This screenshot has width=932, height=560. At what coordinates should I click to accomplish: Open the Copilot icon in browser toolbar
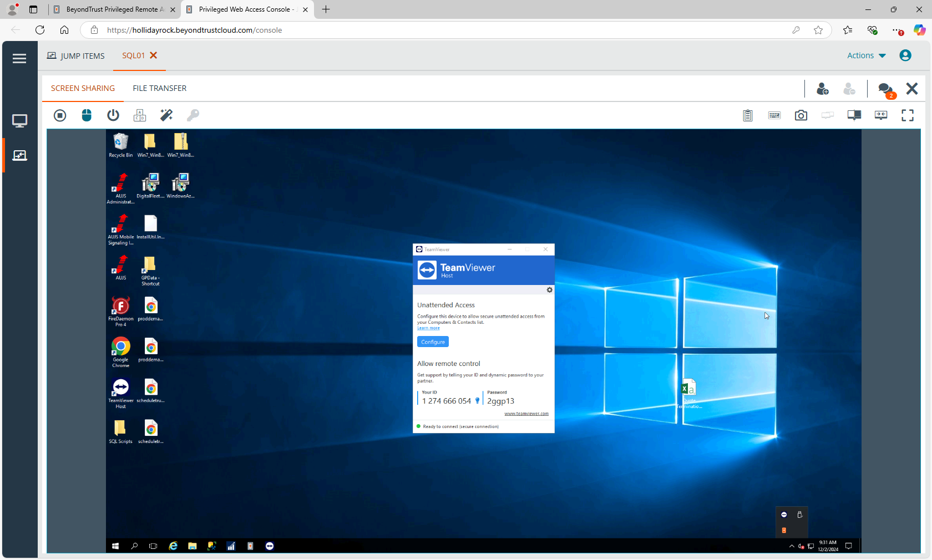pos(919,30)
